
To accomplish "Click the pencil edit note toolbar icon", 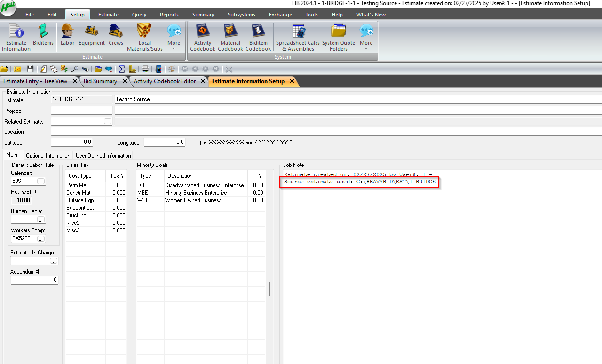I will (43, 69).
